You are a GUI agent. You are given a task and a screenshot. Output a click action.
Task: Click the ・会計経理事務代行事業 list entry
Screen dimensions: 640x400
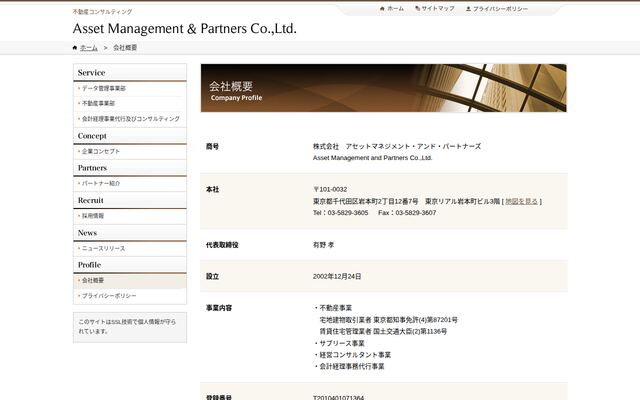pyautogui.click(x=349, y=367)
